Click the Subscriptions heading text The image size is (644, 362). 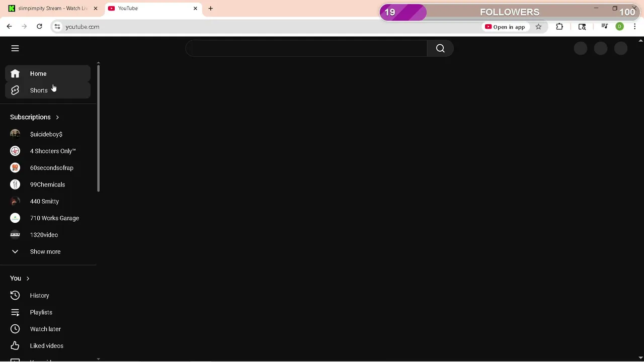click(x=30, y=117)
